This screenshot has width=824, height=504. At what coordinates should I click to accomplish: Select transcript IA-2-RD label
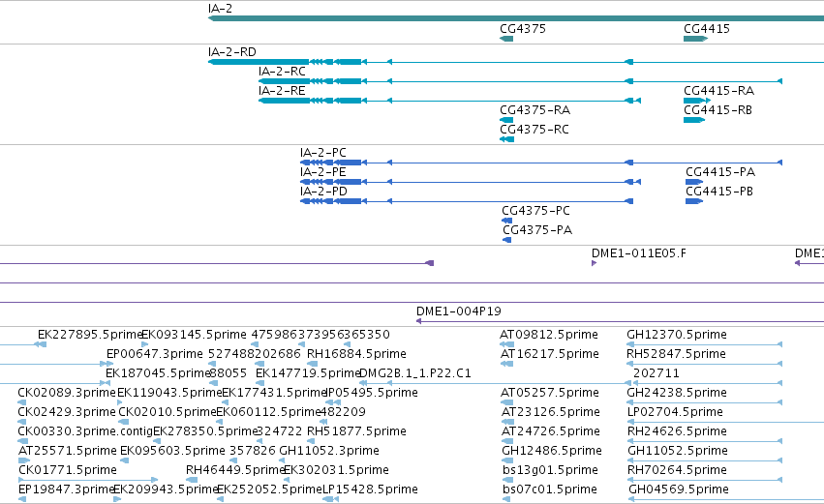231,52
